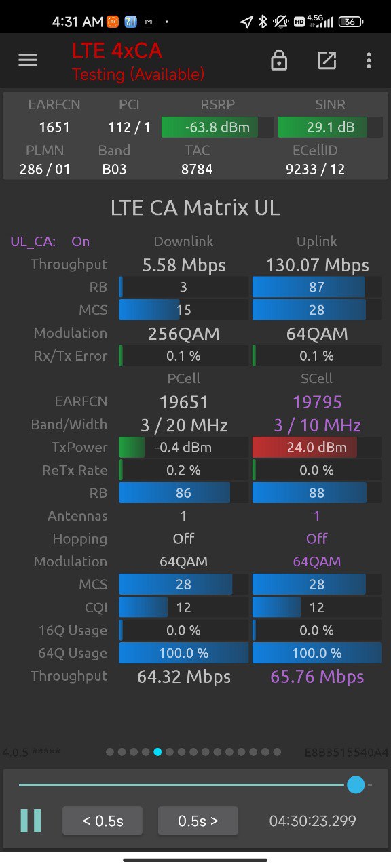The image size is (391, 868).
Task: Tap the Bluetooth status bar icon
Action: pyautogui.click(x=263, y=22)
